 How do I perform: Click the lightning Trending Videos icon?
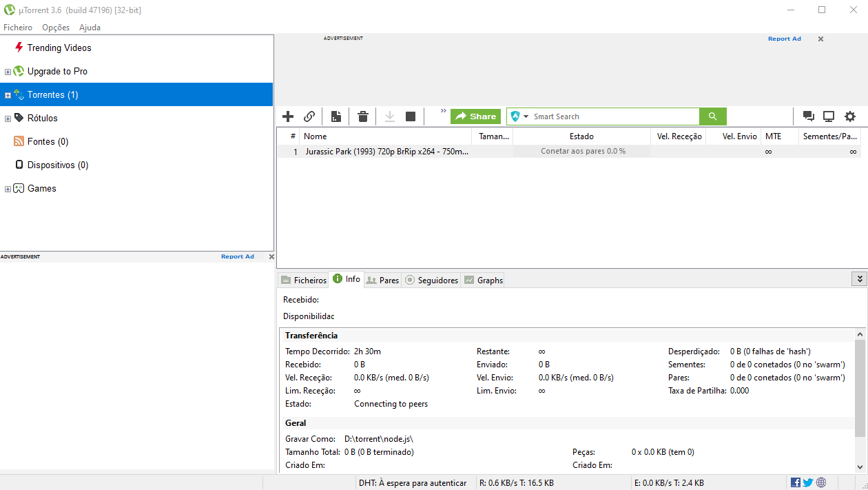19,48
